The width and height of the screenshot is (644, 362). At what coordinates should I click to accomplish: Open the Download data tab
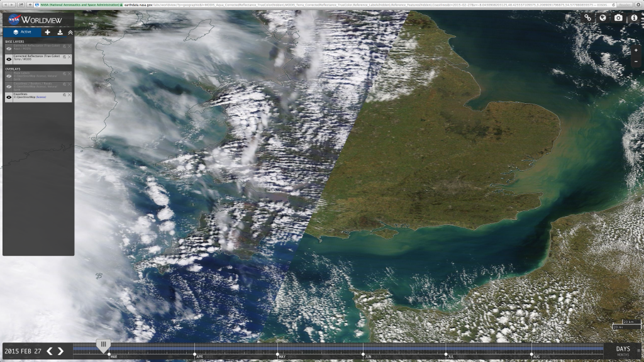[x=60, y=32]
